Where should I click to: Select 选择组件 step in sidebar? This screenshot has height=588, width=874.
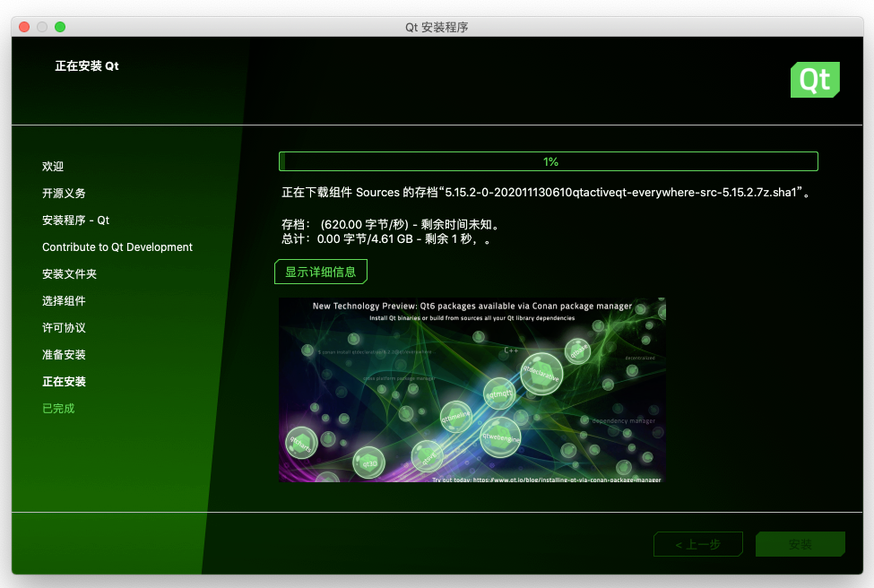(64, 301)
